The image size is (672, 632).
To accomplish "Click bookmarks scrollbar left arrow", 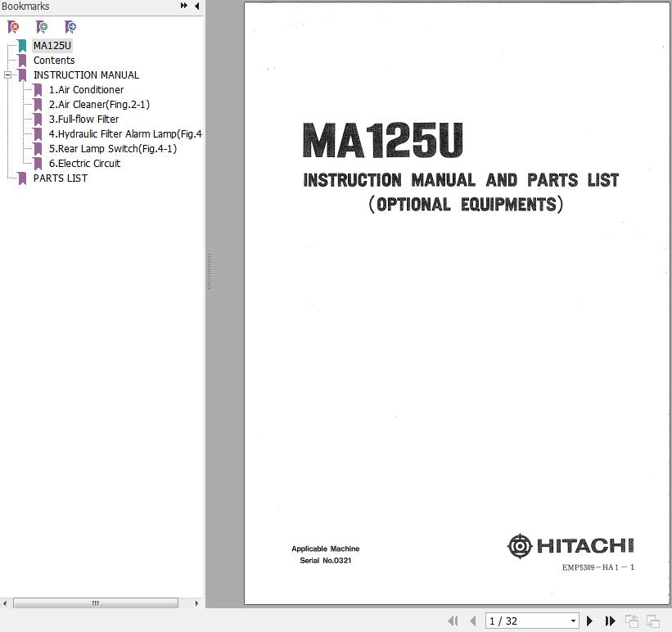I will point(5,603).
